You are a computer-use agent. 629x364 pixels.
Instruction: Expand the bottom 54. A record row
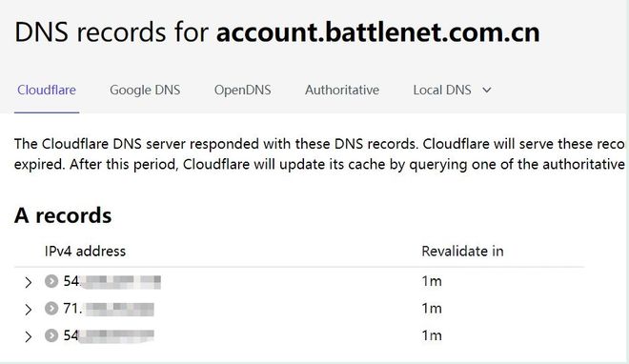28,336
